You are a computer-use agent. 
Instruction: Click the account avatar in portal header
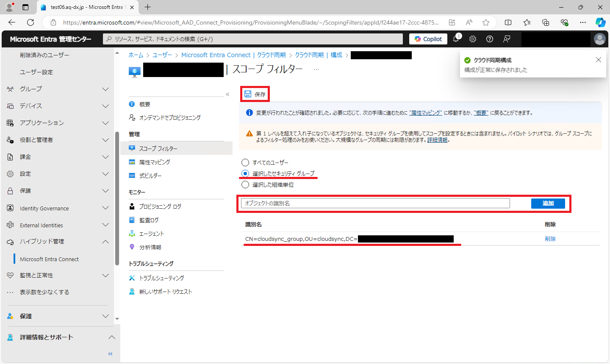(x=600, y=39)
